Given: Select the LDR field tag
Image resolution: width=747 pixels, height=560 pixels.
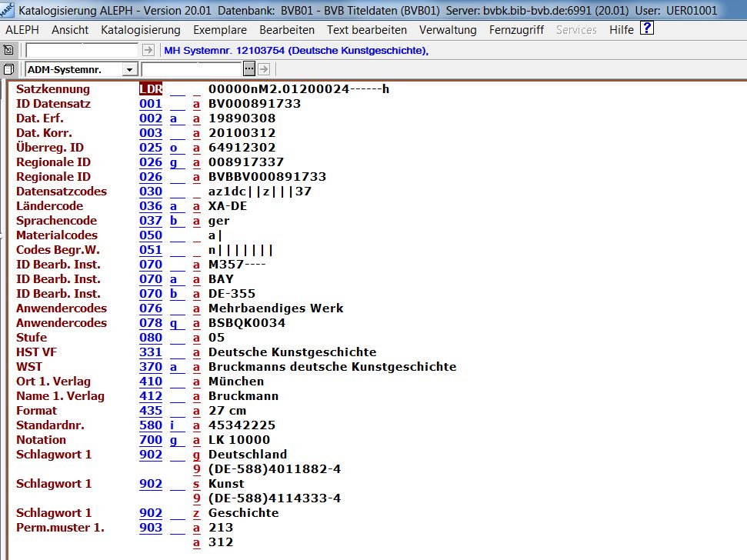Looking at the screenshot, I should point(151,89).
